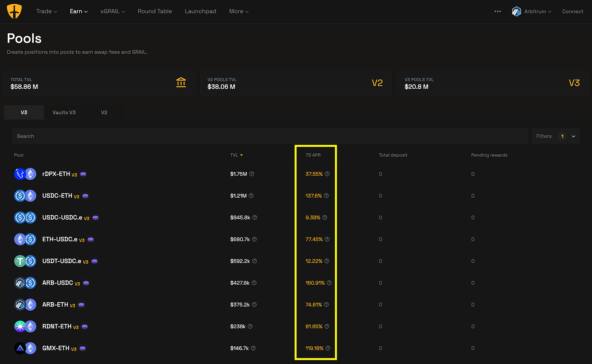592x364 pixels.
Task: Open the xGRAIL dropdown menu
Action: 113,11
